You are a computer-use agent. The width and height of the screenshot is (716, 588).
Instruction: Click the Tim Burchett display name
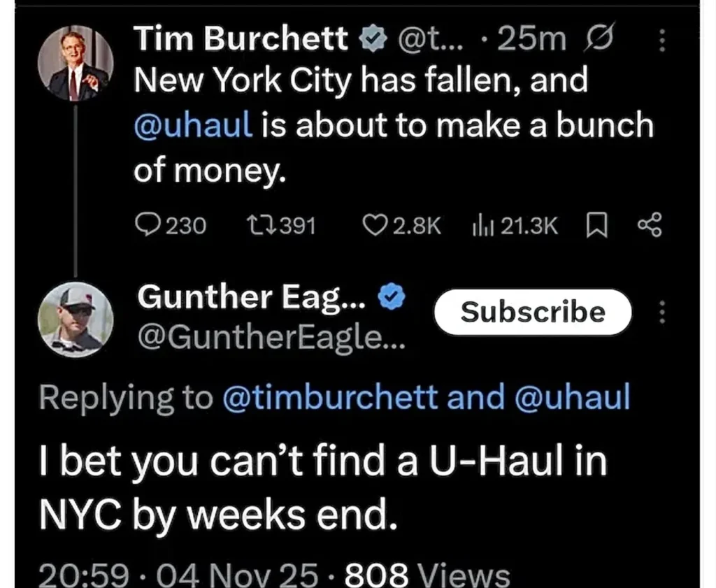click(x=241, y=39)
